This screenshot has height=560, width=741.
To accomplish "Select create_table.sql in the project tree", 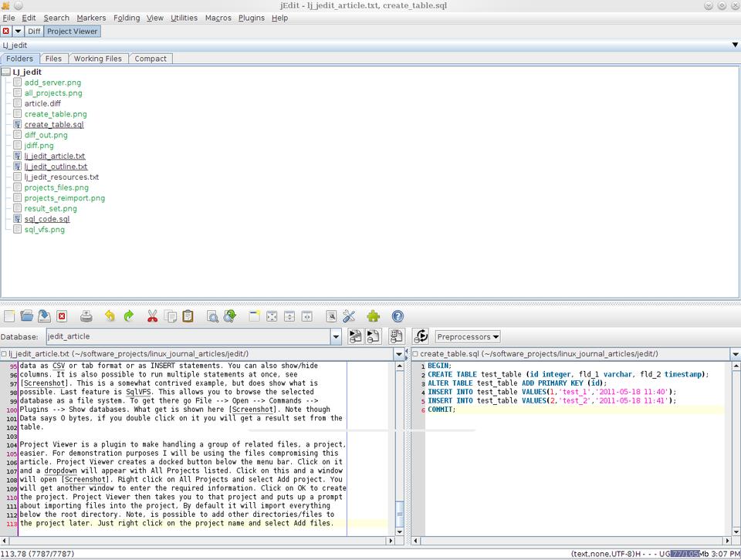I will click(53, 124).
